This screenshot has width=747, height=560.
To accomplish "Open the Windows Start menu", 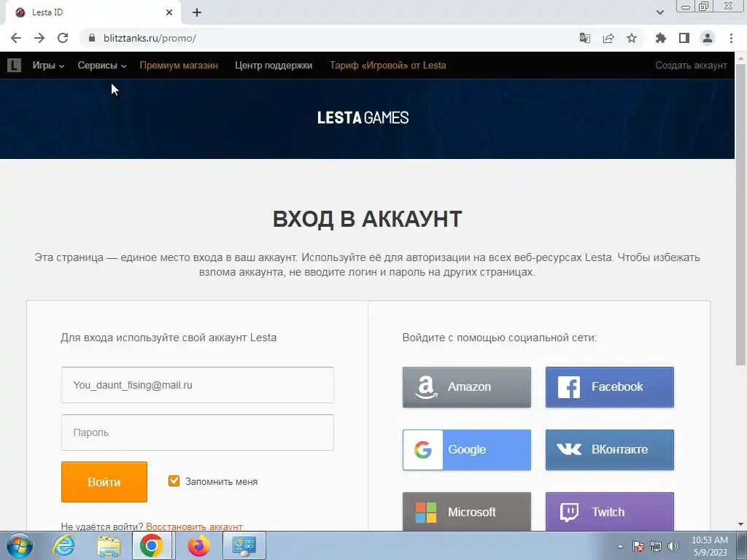I will click(x=20, y=545).
